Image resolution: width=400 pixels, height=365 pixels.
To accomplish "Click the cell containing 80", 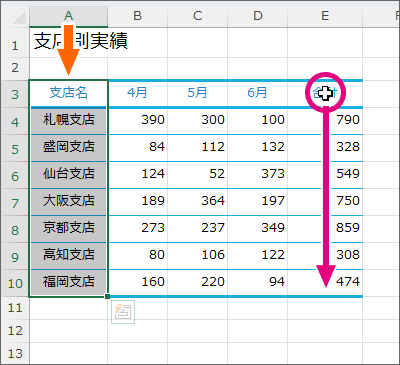I will [x=138, y=256].
